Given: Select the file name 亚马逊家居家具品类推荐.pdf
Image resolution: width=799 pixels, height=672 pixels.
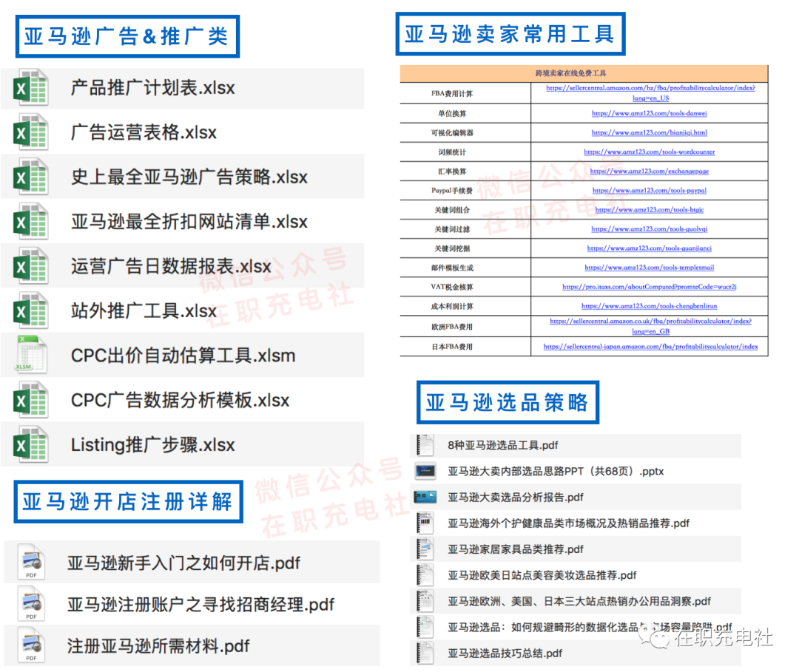Looking at the screenshot, I should point(516,549).
